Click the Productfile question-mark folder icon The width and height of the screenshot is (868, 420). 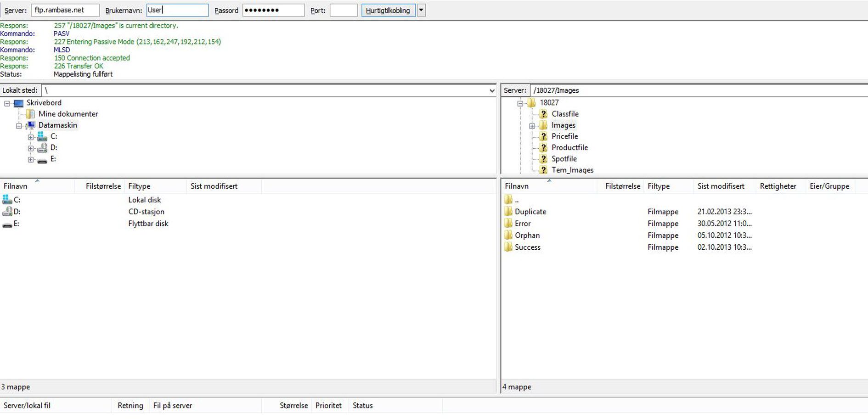(x=543, y=148)
